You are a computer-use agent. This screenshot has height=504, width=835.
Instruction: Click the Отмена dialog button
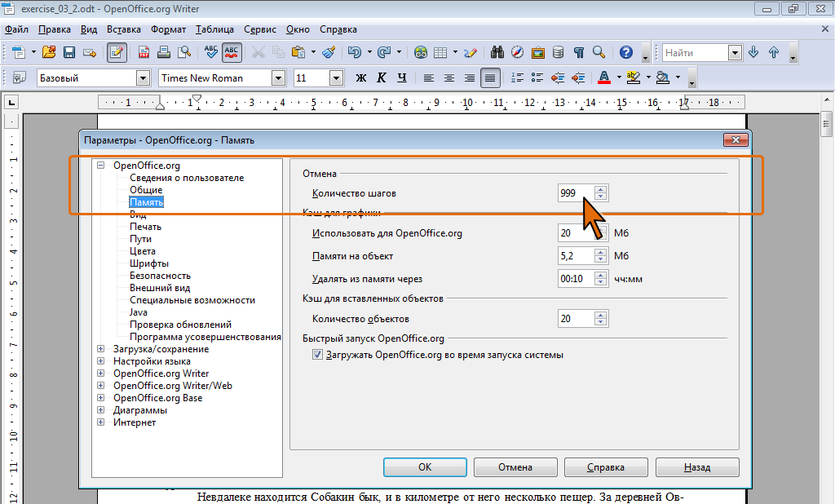click(515, 467)
